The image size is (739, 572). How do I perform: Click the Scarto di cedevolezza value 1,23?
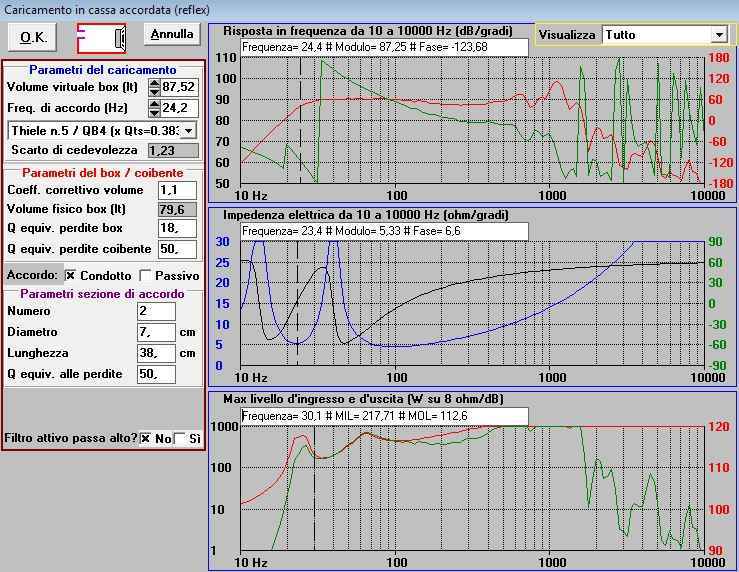coord(173,150)
